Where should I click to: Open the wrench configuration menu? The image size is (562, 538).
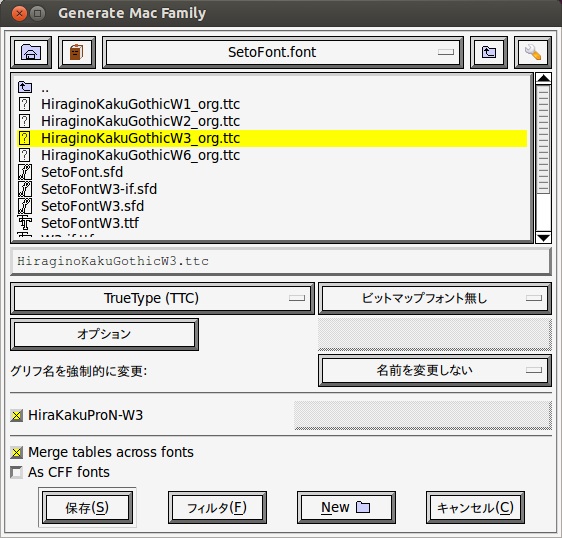[x=533, y=52]
